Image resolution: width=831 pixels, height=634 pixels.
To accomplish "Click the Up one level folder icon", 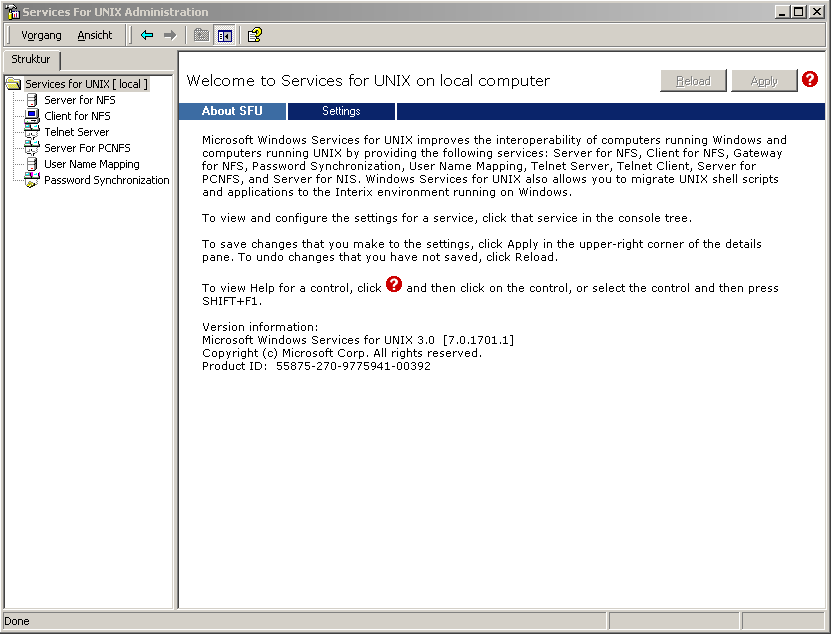I will (201, 36).
